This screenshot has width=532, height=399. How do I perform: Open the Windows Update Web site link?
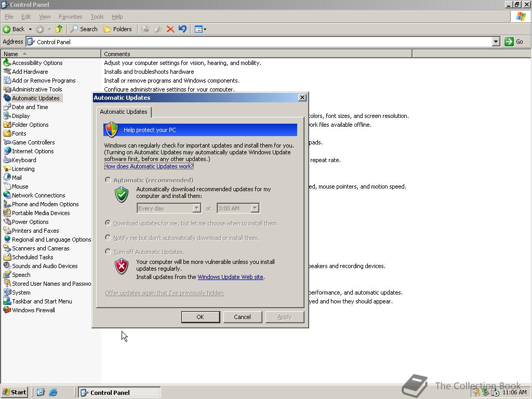tap(230, 277)
